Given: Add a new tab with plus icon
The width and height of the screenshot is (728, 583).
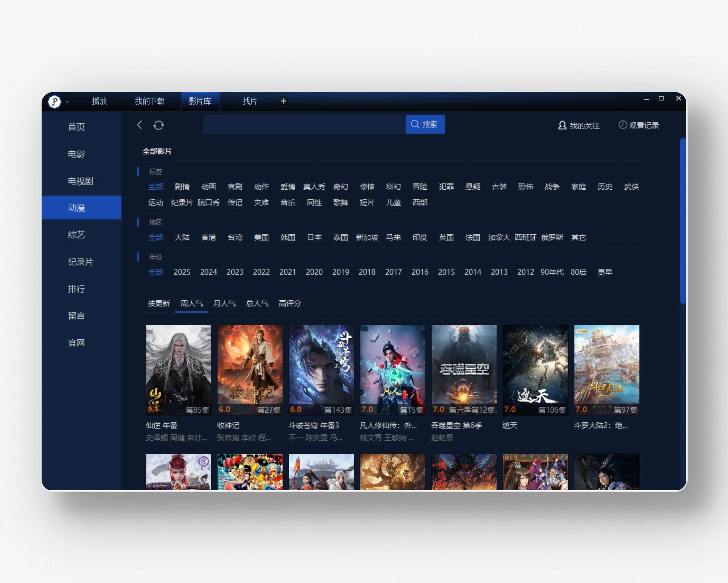Looking at the screenshot, I should pyautogui.click(x=284, y=101).
